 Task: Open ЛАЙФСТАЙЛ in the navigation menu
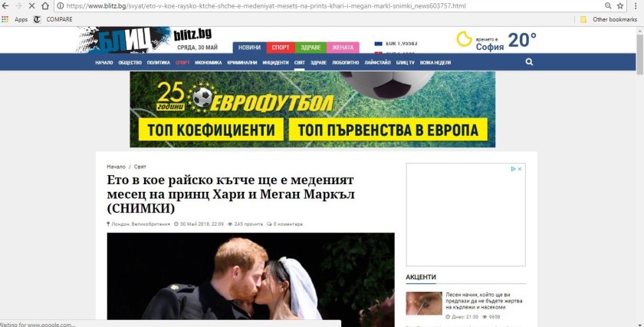coord(377,62)
